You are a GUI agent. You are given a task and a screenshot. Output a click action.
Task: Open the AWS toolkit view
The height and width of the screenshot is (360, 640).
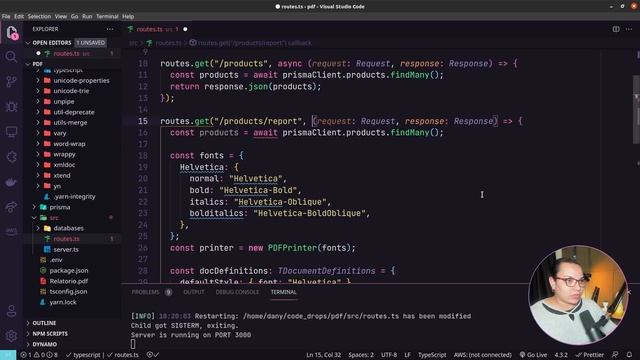pyautogui.click(x=11, y=231)
